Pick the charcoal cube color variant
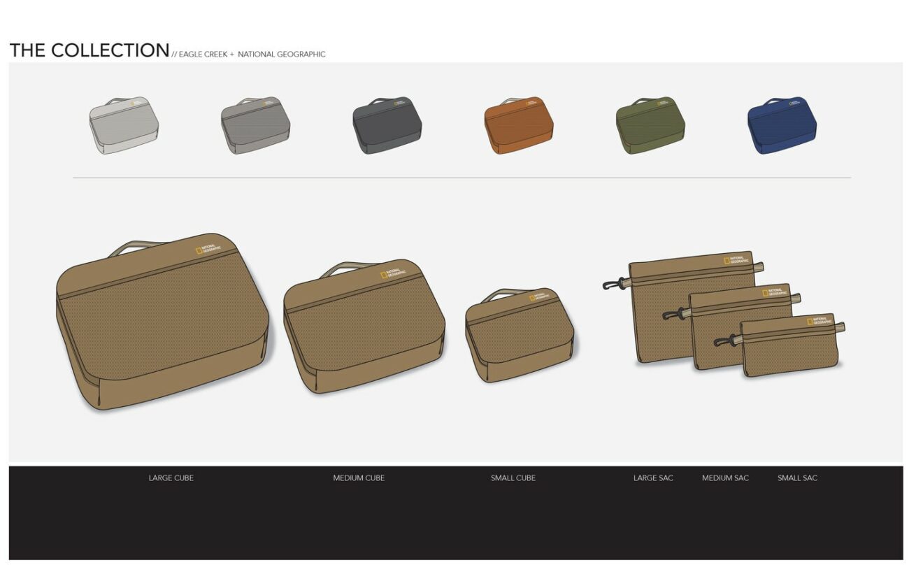 [387, 127]
